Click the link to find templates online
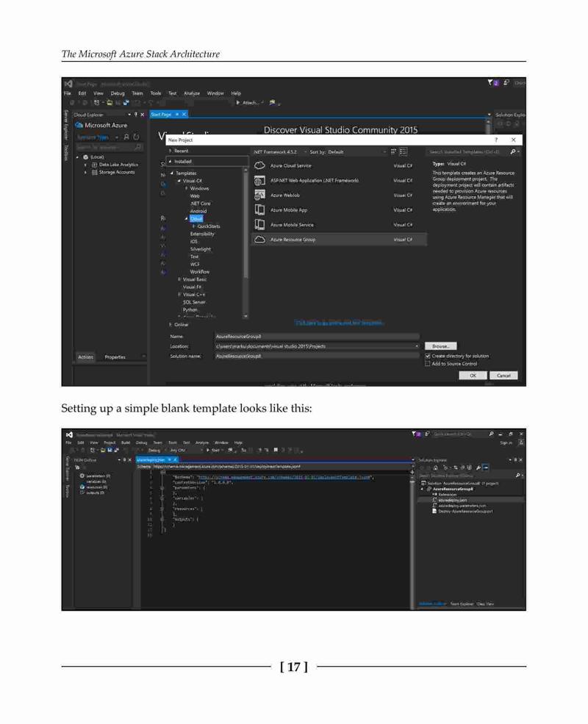 coord(340,323)
